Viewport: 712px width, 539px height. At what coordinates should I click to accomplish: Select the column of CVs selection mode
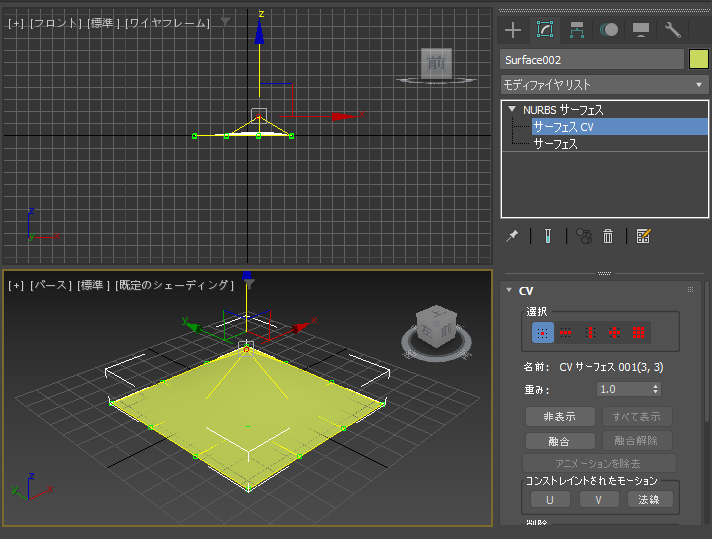590,332
